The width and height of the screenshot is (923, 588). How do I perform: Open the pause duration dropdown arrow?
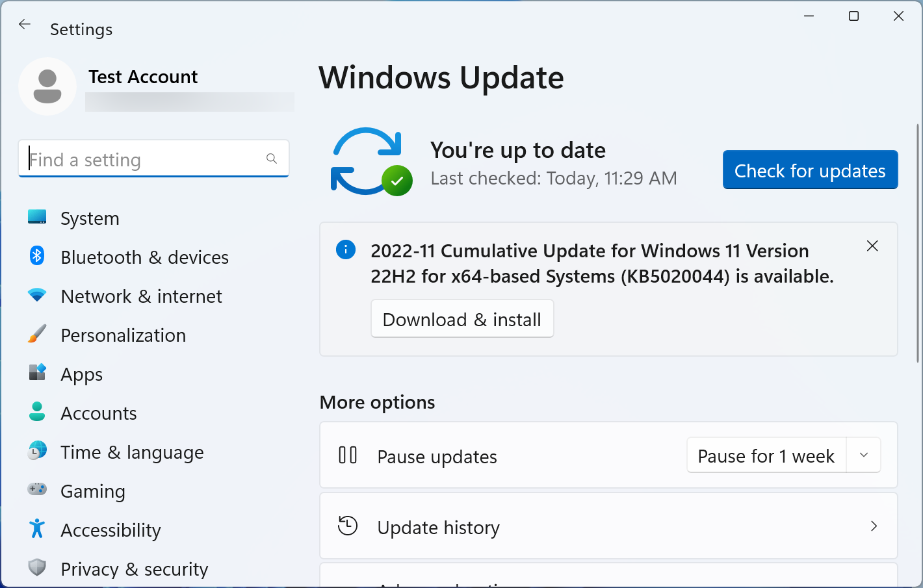864,455
